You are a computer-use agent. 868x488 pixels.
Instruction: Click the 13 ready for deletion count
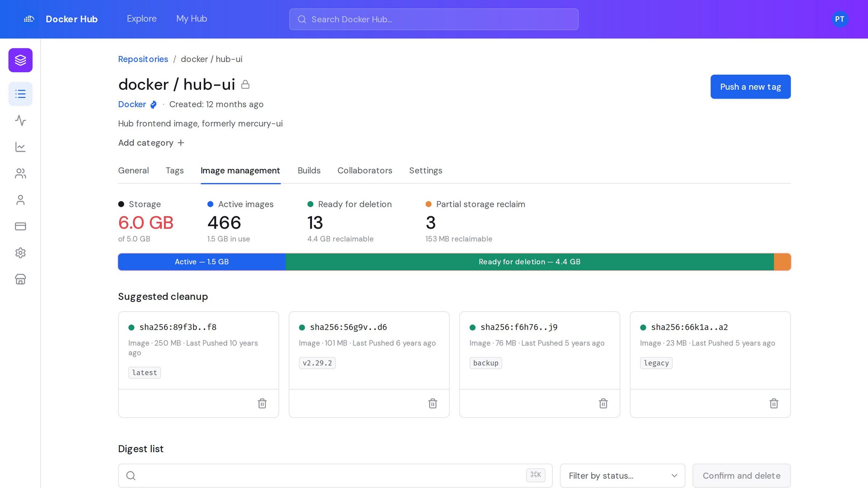click(315, 223)
